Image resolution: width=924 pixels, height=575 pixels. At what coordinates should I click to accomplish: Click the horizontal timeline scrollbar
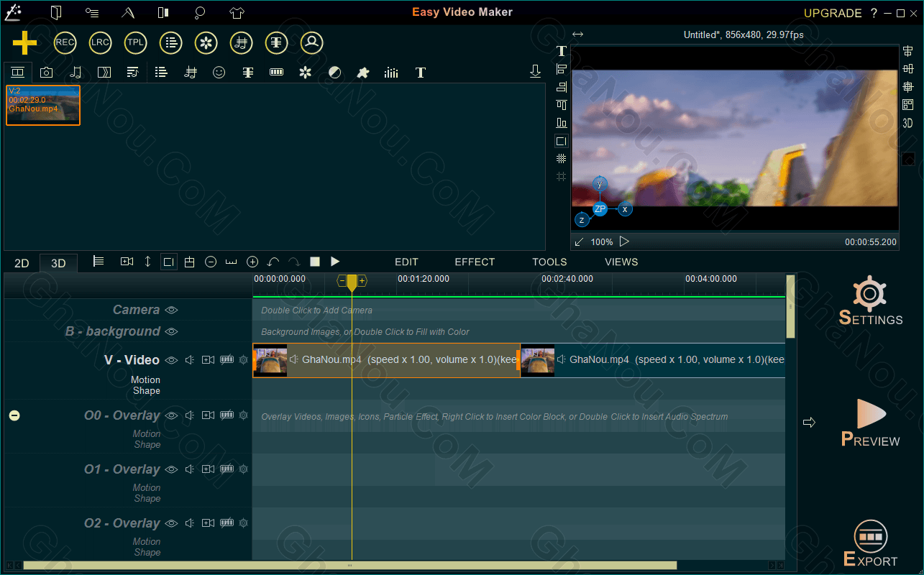pyautogui.click(x=350, y=565)
